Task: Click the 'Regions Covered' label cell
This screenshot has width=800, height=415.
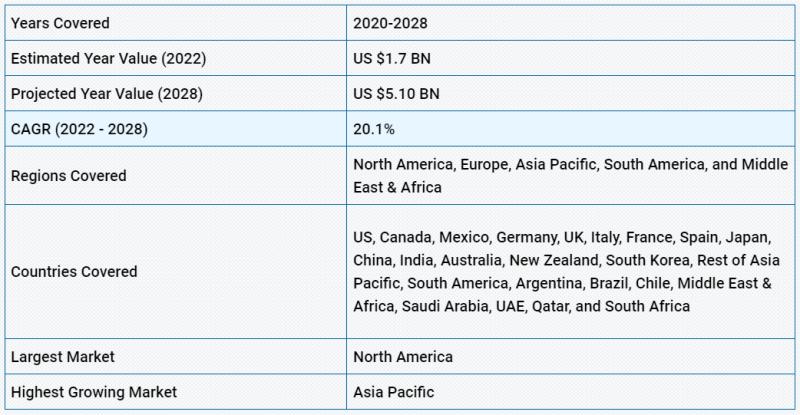Action: (68, 176)
